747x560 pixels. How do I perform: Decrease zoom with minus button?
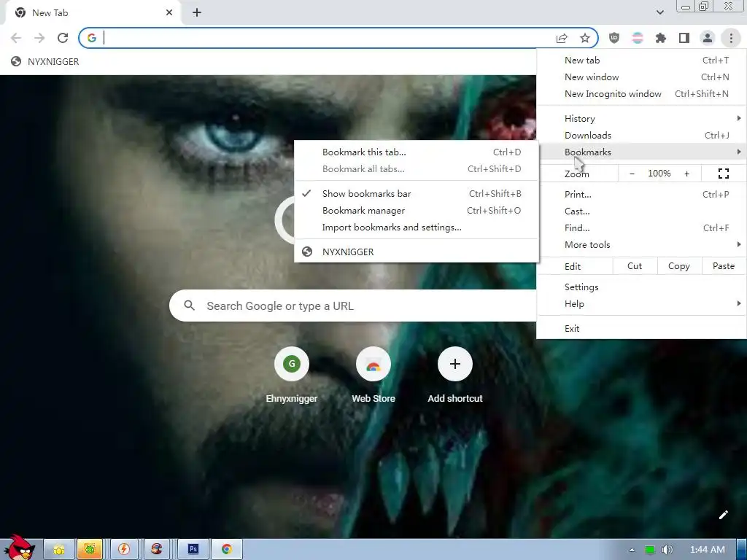tap(632, 174)
